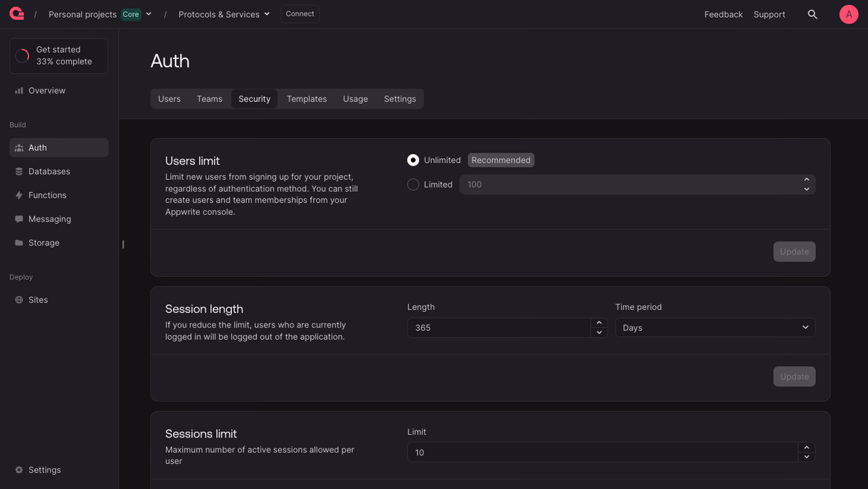The width and height of the screenshot is (868, 489).
Task: Click the sidebar collapse handle
Action: pyautogui.click(x=123, y=244)
